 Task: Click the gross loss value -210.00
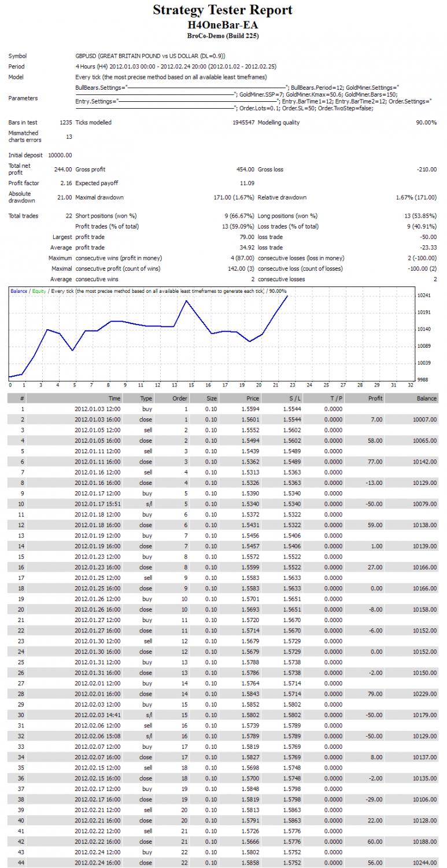(x=427, y=170)
